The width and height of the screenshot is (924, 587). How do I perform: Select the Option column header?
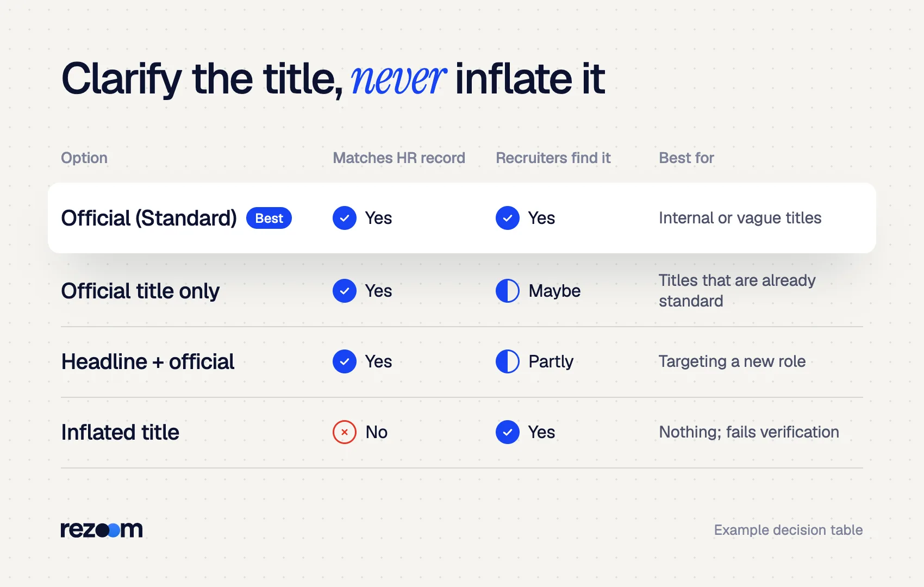point(84,158)
